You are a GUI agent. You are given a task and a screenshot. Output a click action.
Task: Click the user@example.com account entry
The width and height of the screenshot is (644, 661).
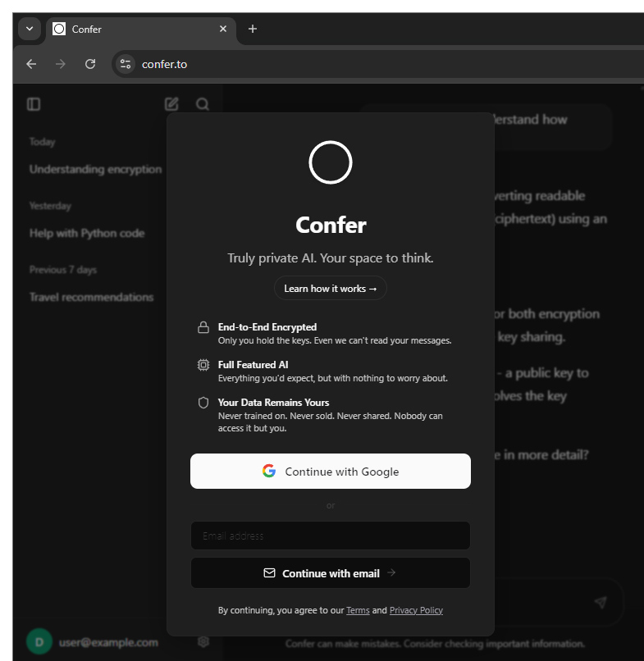108,642
